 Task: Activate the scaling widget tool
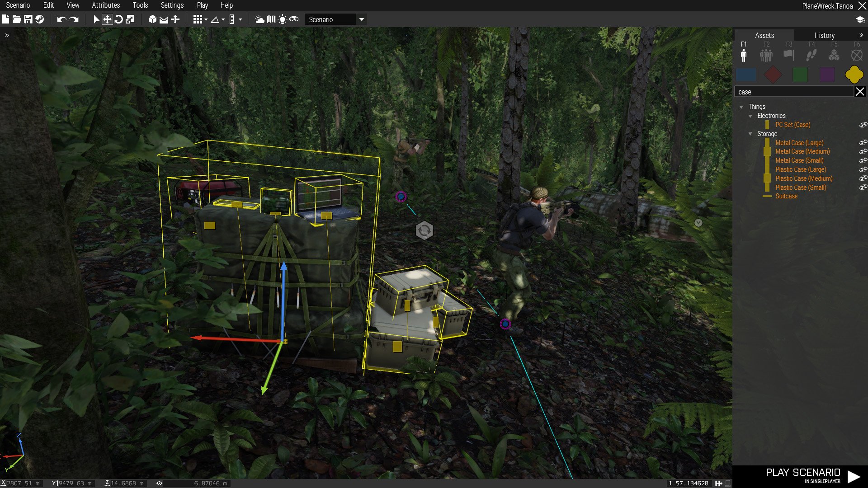pyautogui.click(x=130, y=19)
